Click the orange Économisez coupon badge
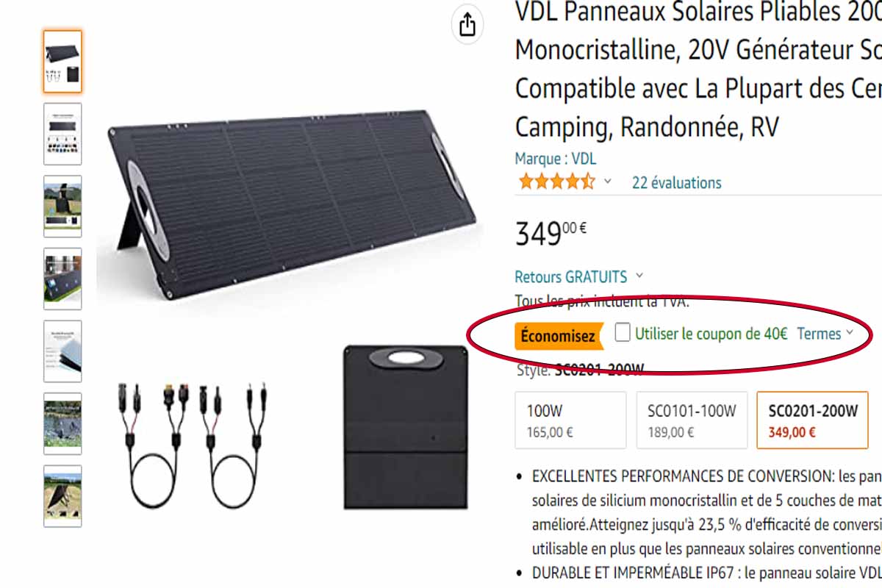Viewport: 882px width, 588px height. [x=559, y=336]
